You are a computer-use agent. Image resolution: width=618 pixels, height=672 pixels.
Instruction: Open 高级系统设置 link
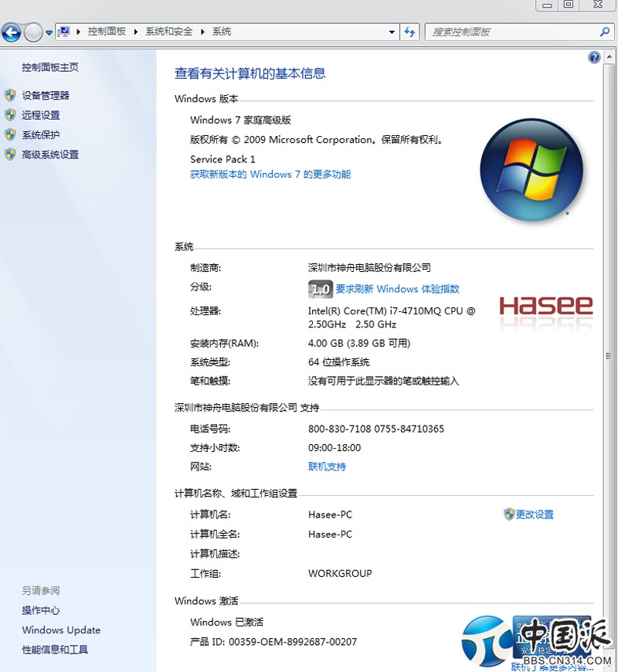(50, 154)
